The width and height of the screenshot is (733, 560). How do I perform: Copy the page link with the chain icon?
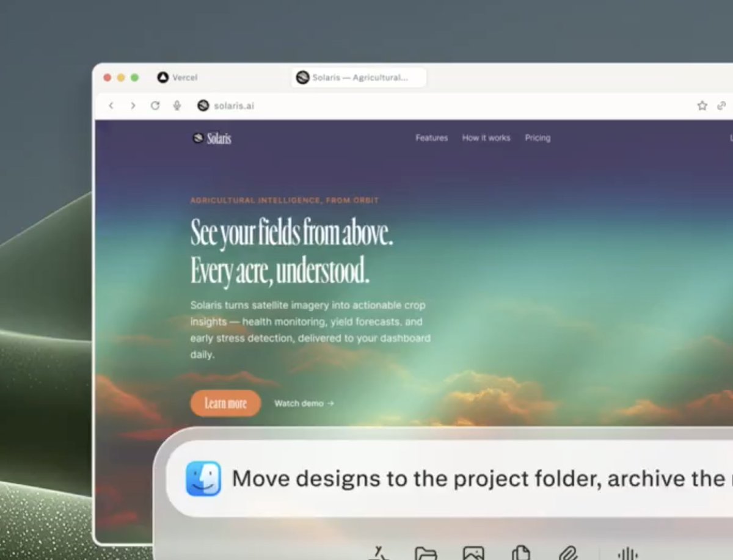click(721, 106)
